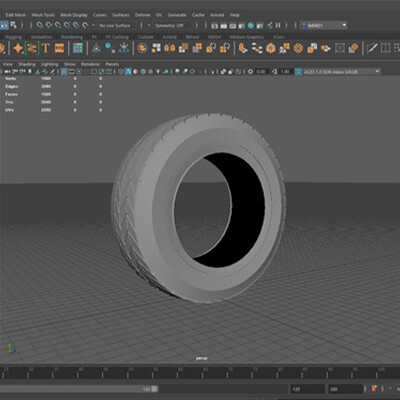The height and width of the screenshot is (400, 400).
Task: Click the first magnet snap icon
Action: (x=40, y=25)
